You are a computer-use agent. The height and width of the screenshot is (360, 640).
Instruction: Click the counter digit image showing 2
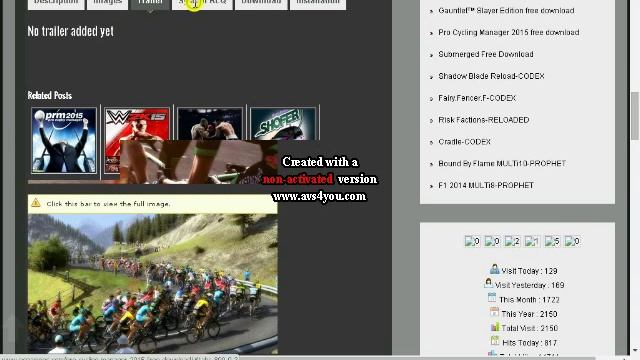click(x=512, y=241)
